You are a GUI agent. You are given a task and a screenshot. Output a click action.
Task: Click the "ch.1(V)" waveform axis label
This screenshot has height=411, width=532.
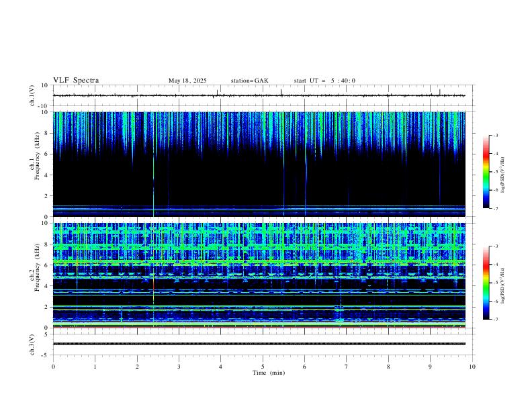pyautogui.click(x=32, y=95)
